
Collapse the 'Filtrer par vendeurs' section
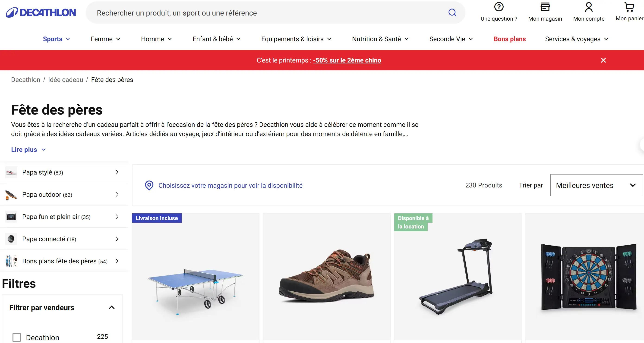click(112, 308)
